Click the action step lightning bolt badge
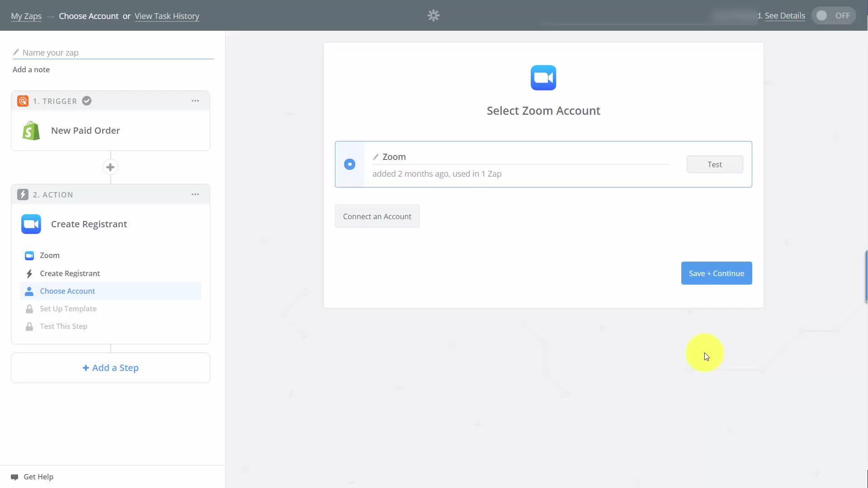The width and height of the screenshot is (868, 488). point(23,194)
